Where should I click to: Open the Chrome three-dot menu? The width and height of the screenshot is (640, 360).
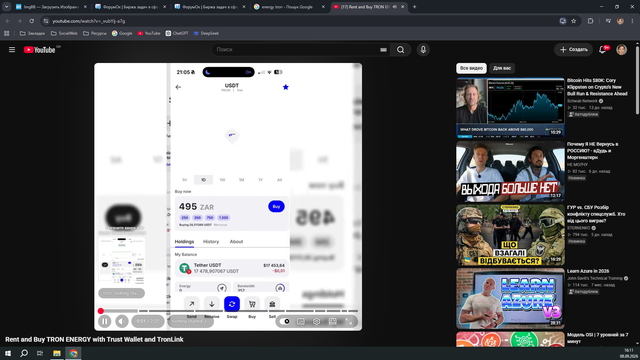pos(632,21)
